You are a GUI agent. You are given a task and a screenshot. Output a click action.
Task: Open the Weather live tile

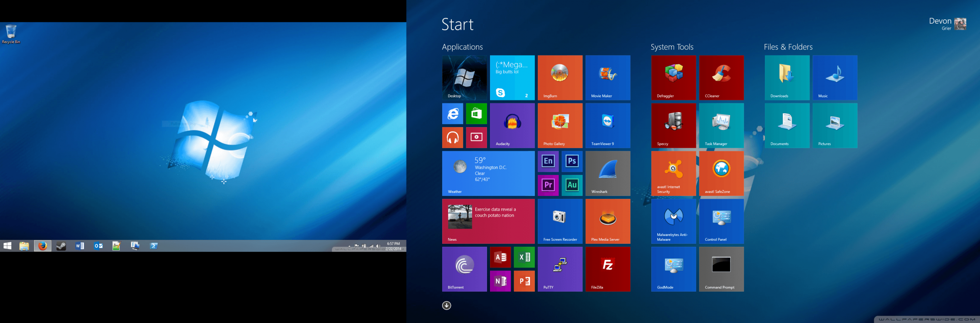[488, 174]
